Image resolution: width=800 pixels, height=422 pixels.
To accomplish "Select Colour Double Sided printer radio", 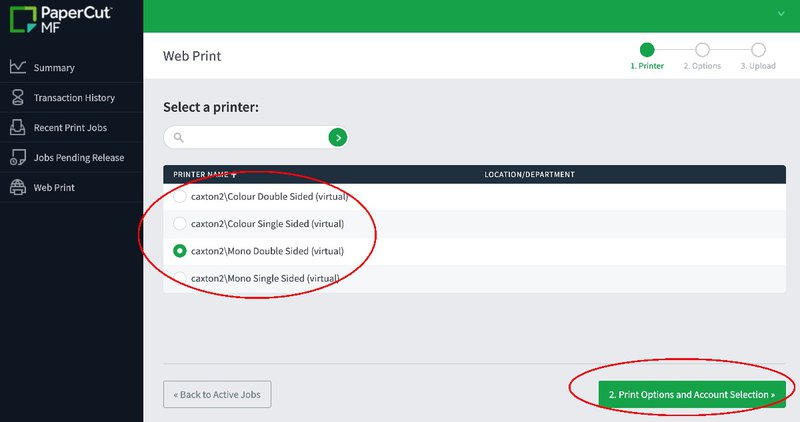I will 180,196.
